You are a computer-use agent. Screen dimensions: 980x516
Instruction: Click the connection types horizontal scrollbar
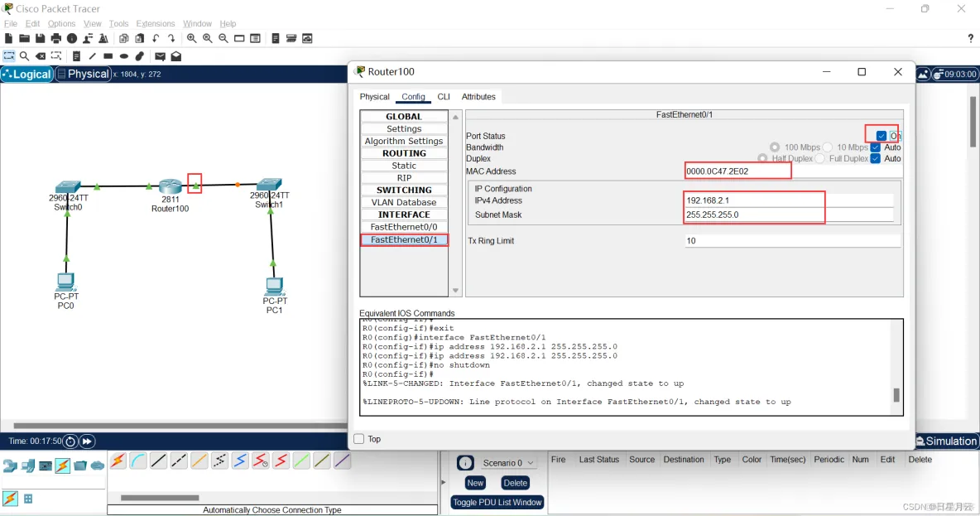[x=160, y=498]
